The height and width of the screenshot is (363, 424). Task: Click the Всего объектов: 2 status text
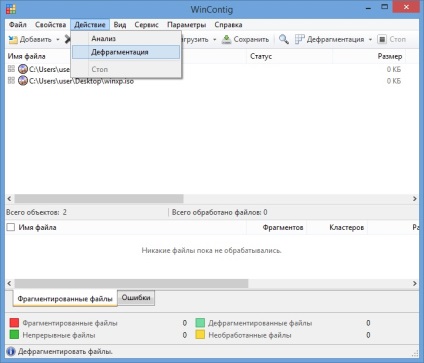point(36,212)
